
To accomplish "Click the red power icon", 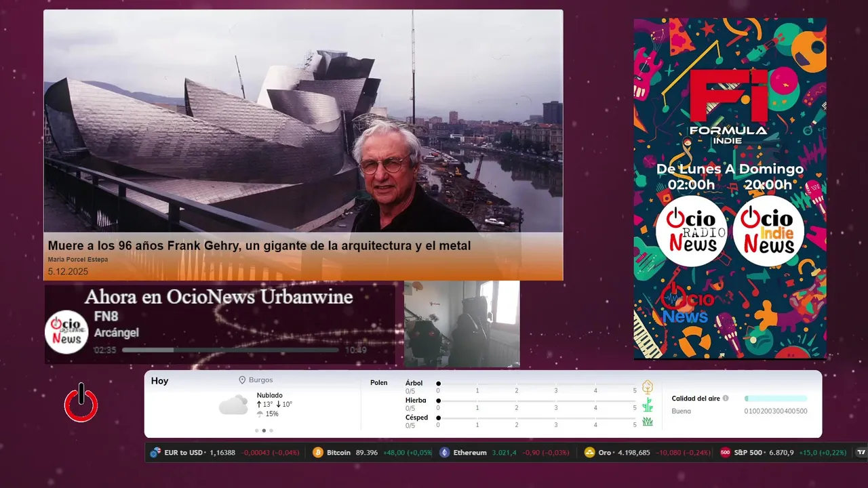I will [81, 403].
